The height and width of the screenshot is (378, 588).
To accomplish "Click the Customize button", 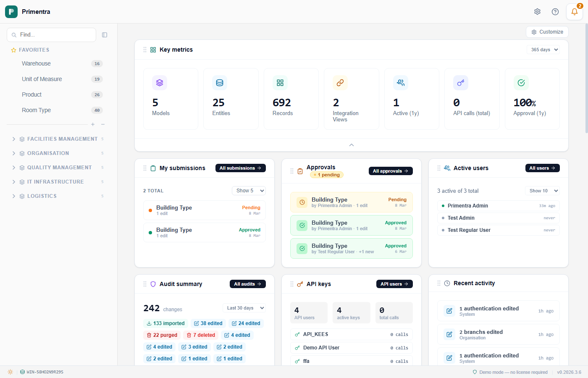I will 547,32.
